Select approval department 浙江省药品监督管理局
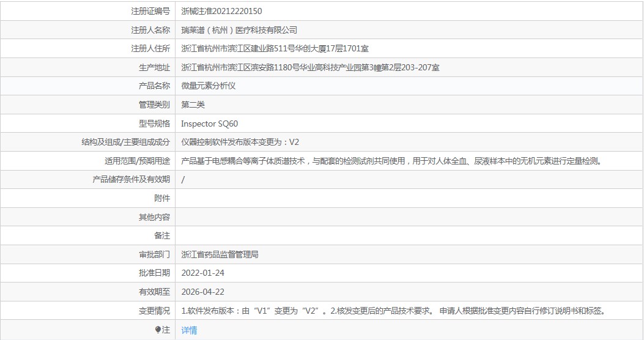 220,254
